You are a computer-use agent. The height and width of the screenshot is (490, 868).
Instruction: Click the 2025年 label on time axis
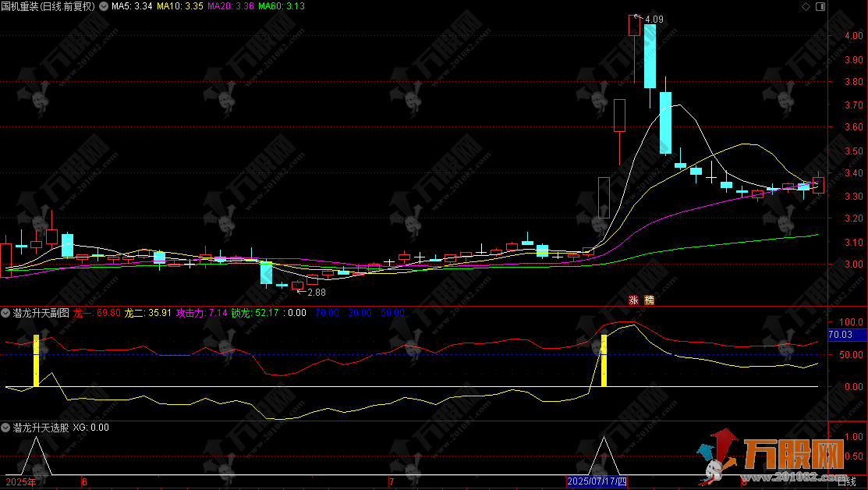[x=21, y=481]
